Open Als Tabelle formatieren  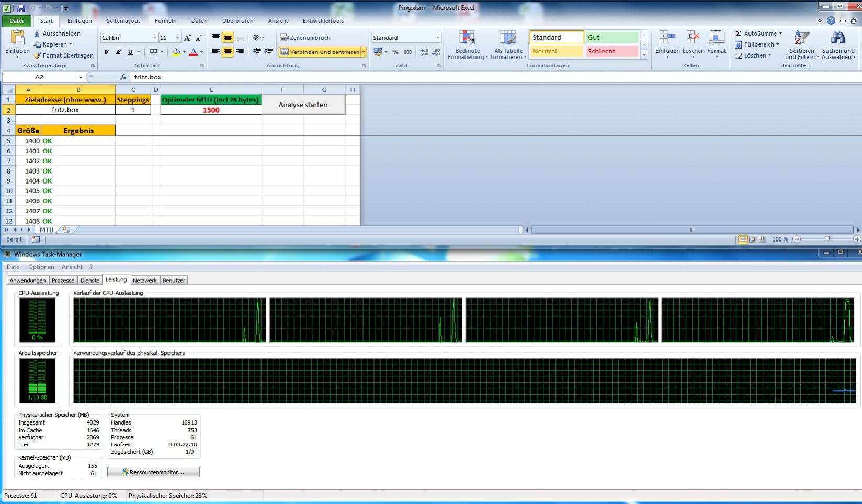508,45
